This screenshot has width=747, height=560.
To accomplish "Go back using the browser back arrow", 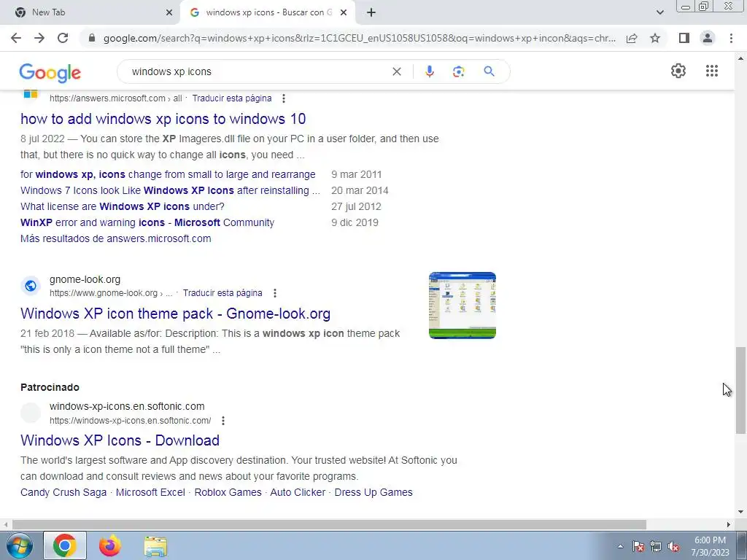I will (x=16, y=38).
